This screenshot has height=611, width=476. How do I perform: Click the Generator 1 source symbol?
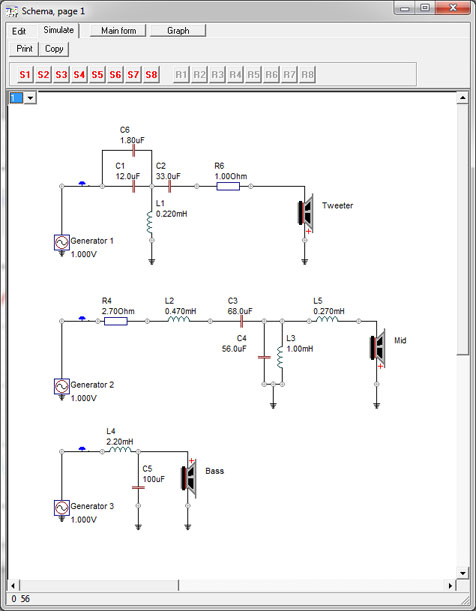click(62, 242)
